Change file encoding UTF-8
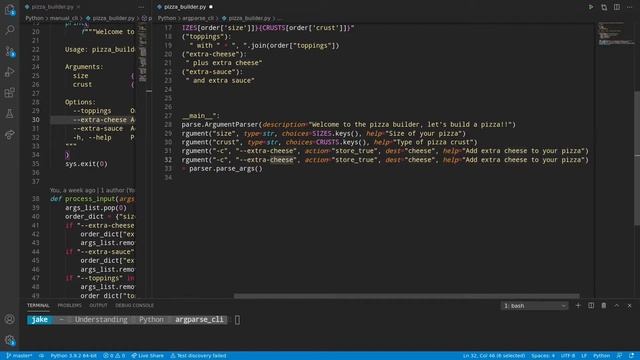 pyautogui.click(x=568, y=356)
